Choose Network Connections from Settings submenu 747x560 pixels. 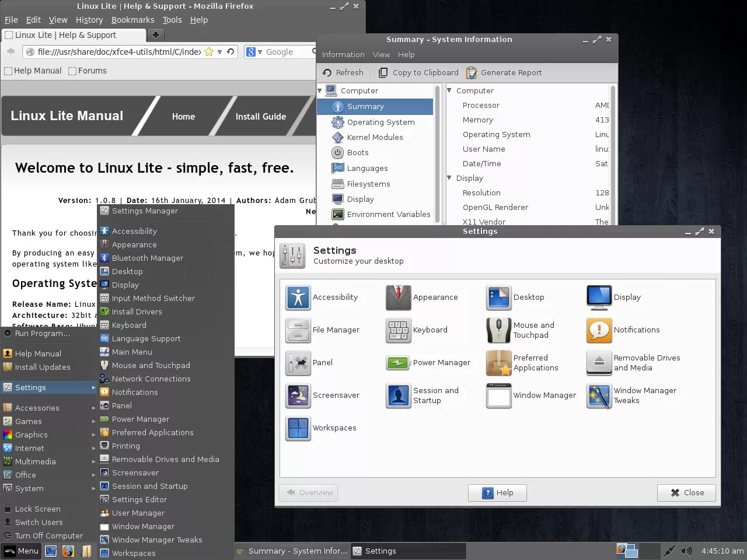point(166,379)
